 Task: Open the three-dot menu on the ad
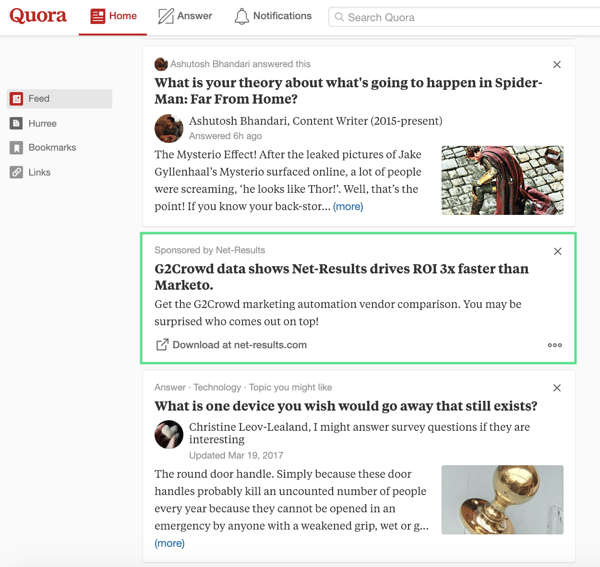tap(555, 345)
